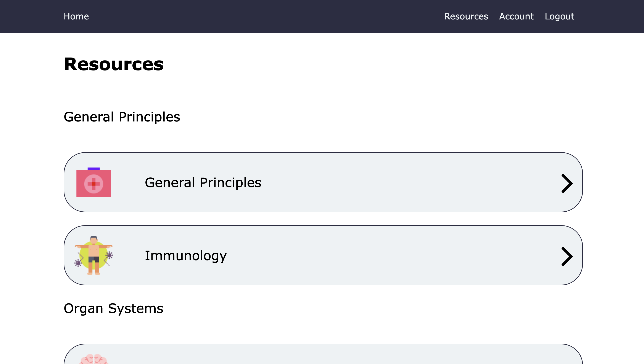
Task: Click the human body immunology icon
Action: (x=94, y=255)
